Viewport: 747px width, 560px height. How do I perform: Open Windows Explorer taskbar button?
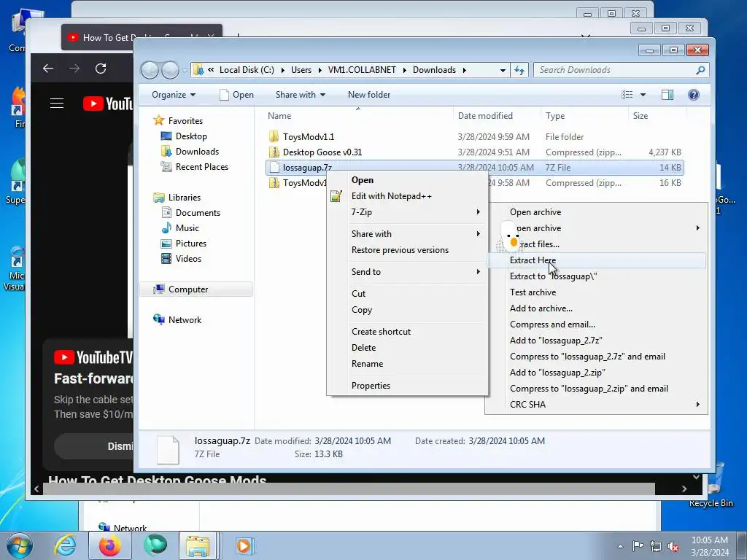pyautogui.click(x=198, y=545)
